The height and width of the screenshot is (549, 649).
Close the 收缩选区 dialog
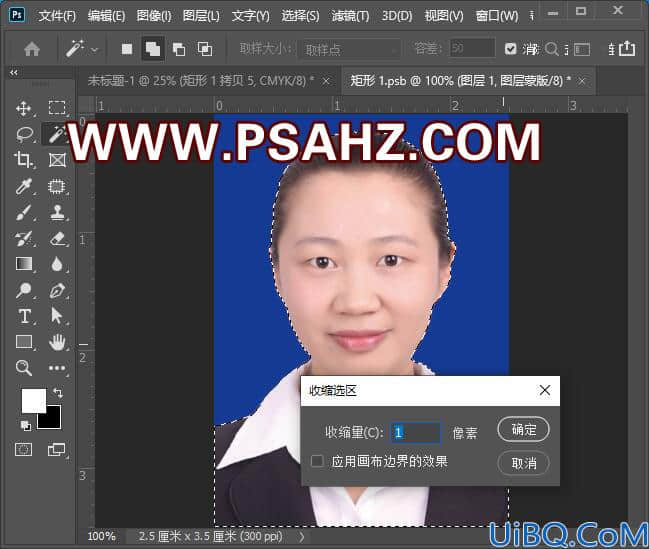tap(545, 390)
